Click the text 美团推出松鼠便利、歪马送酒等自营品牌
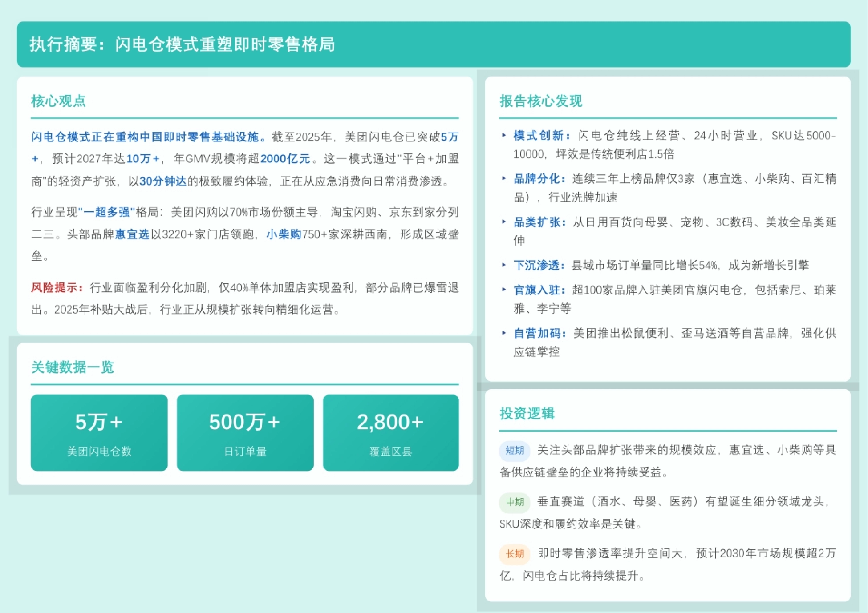Screen dimensions: 868x613 [x=681, y=333]
